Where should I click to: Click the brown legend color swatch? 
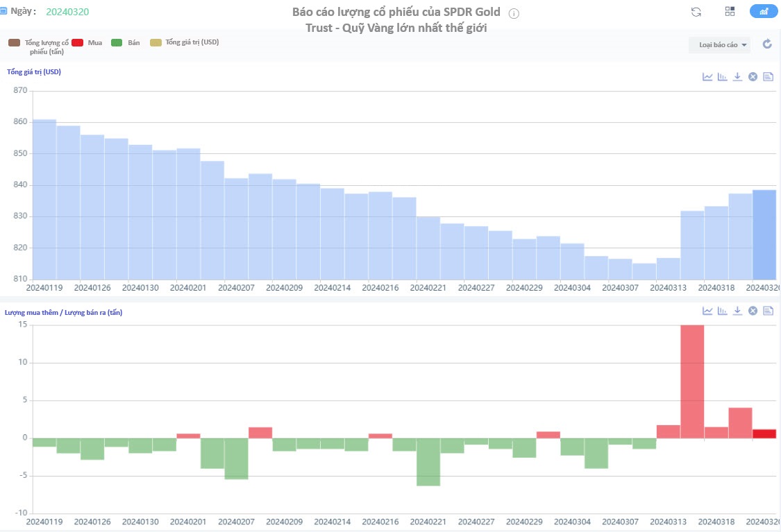(x=14, y=43)
